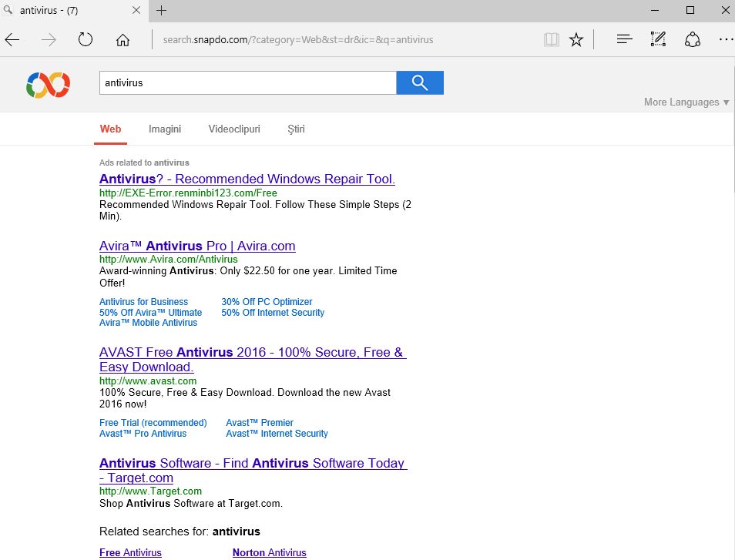Click the address bar URL
Viewport: 735px width, 560px height.
coord(298,40)
